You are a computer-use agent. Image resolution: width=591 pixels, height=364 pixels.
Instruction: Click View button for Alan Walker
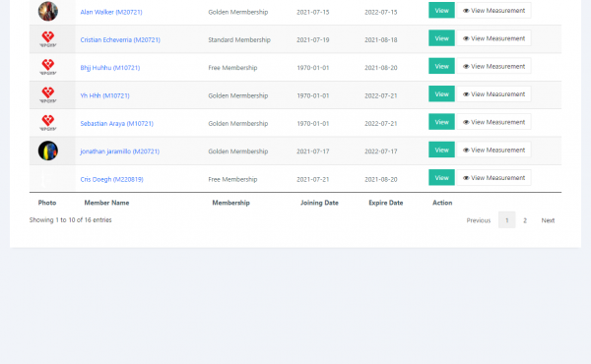pyautogui.click(x=441, y=10)
